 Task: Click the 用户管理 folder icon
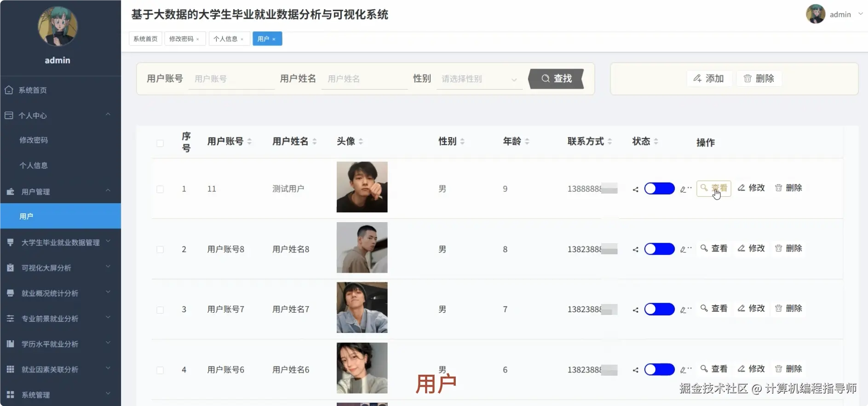(10, 192)
